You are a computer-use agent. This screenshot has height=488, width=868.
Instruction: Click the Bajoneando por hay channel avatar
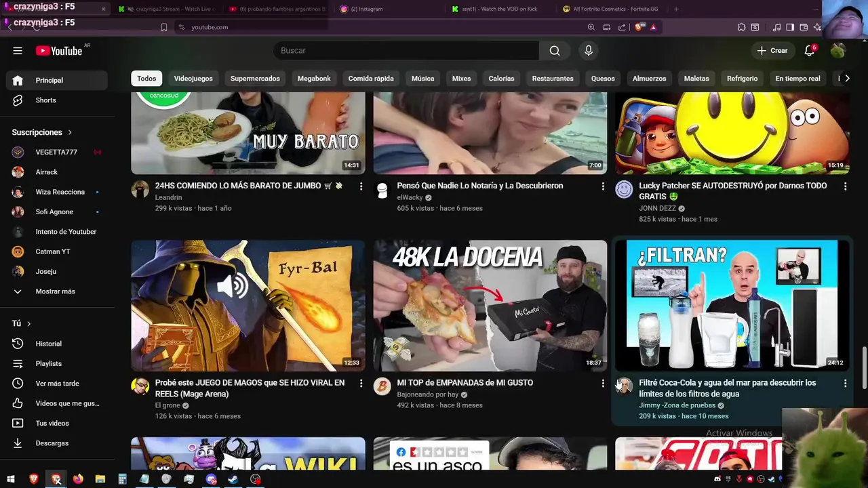tap(382, 386)
